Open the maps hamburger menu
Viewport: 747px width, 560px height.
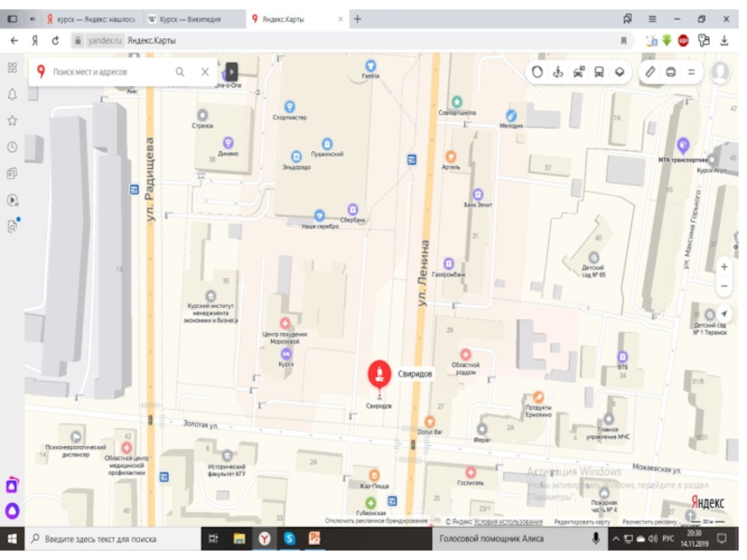pyautogui.click(x=692, y=72)
